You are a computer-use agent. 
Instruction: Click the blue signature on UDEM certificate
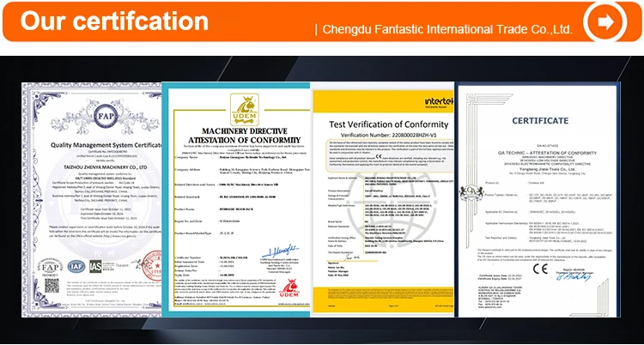pos(281,250)
